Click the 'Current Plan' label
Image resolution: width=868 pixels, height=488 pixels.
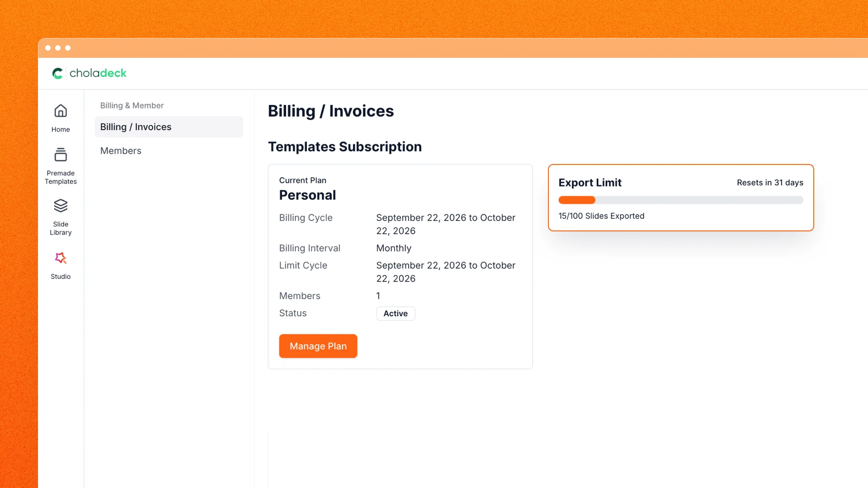point(302,180)
